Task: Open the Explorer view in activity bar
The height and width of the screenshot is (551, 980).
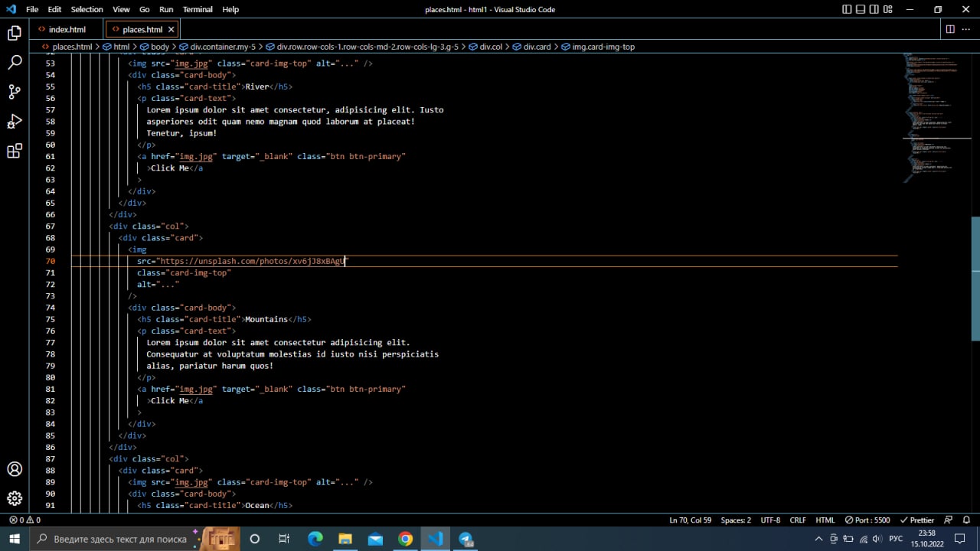Action: click(15, 33)
